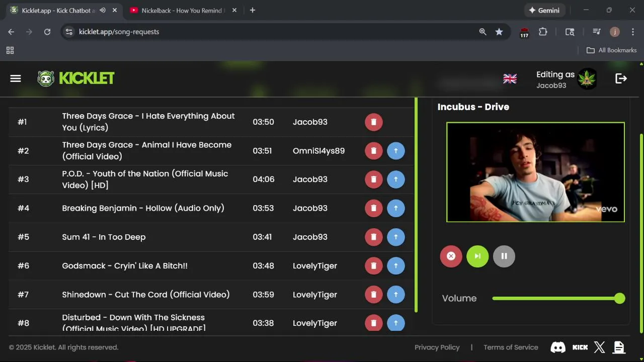Viewport: 644px width, 362px height.
Task: Open the Chrome extensions puzzle icon
Action: [543, 32]
